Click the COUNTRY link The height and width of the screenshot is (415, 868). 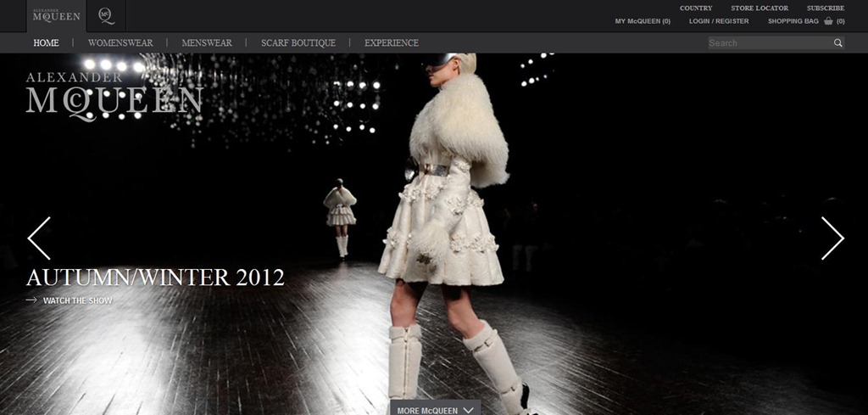pos(696,8)
